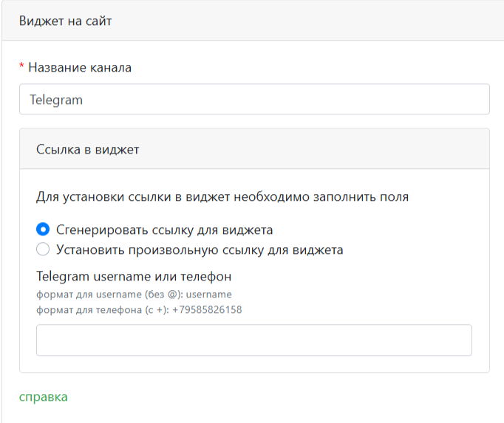Open the справка help link

pyautogui.click(x=43, y=396)
